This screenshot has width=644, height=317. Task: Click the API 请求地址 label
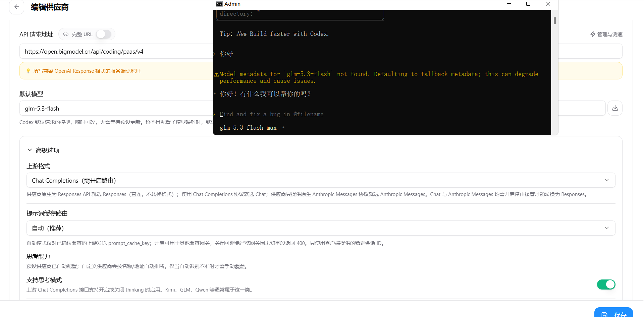[x=36, y=35]
